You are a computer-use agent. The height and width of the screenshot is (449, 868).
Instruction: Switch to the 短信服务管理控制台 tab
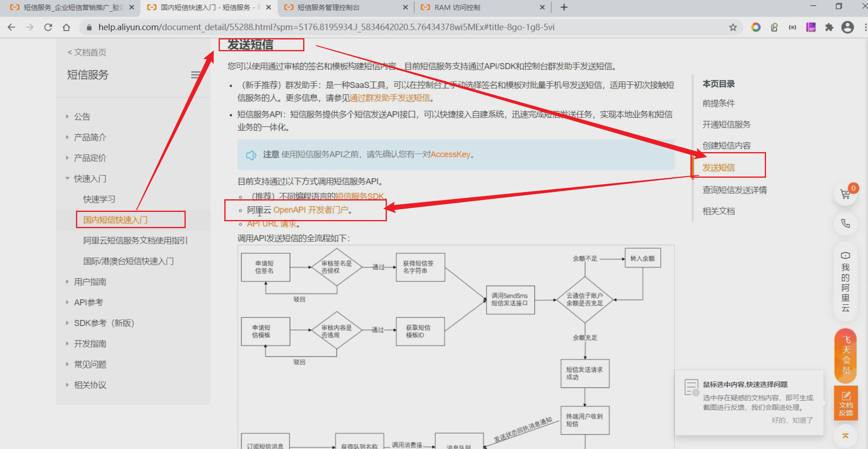tap(328, 7)
